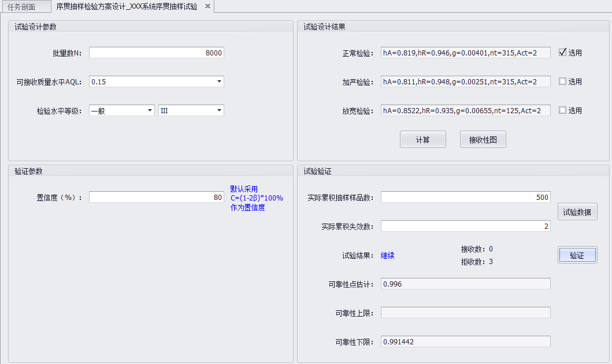Click the 试验数据 button
Screen dimensions: 612x364
[577, 211]
